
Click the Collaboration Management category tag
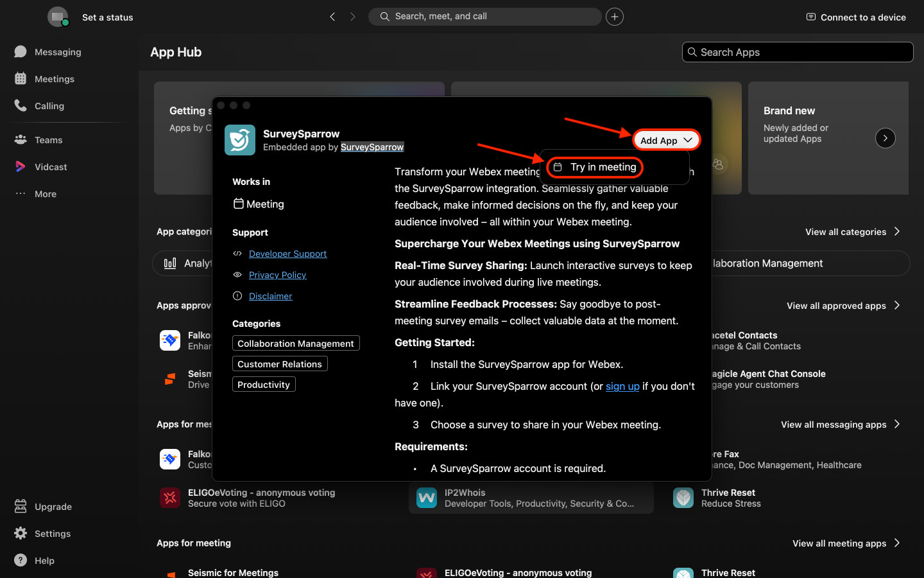(x=295, y=344)
